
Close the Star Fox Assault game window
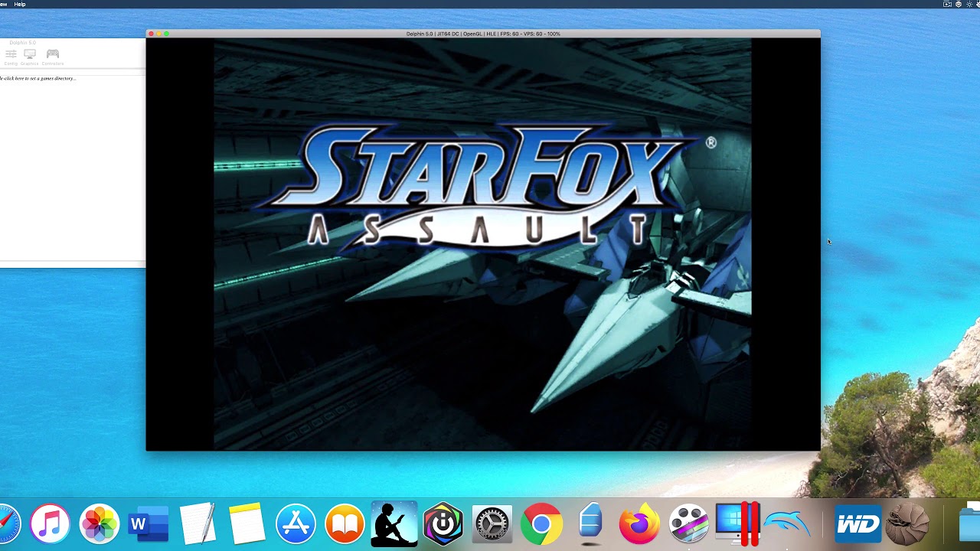pyautogui.click(x=151, y=34)
